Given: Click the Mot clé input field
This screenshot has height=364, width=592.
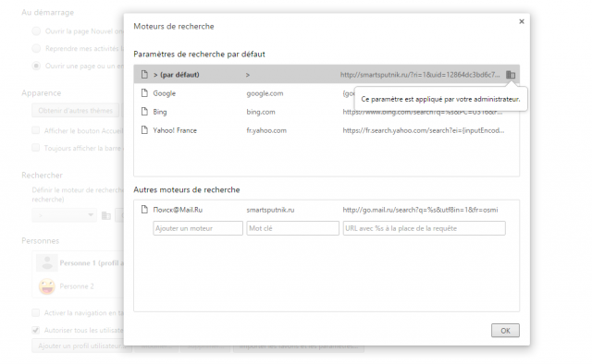Looking at the screenshot, I should 292,228.
